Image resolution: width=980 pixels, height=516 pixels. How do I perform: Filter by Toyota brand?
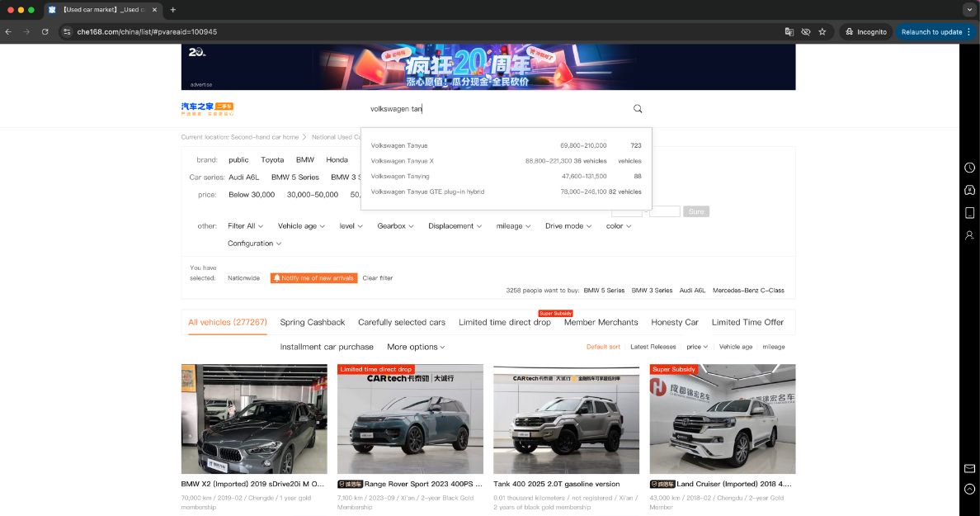pos(272,160)
